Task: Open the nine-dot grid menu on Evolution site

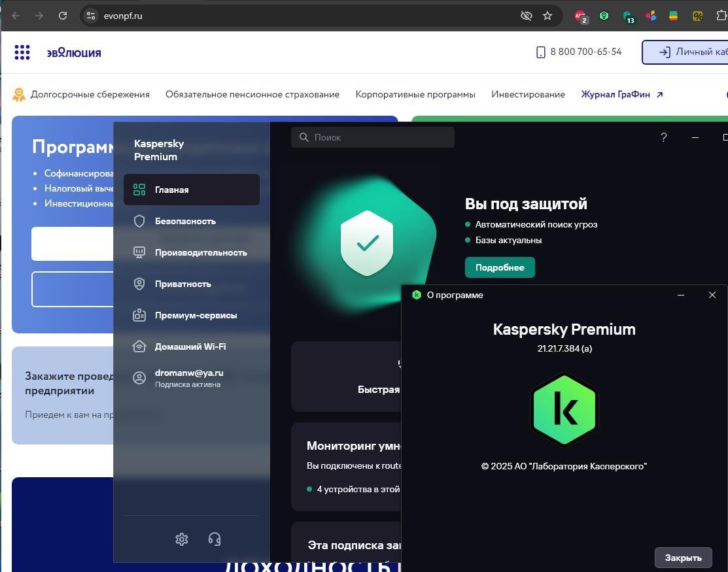Action: coord(22,52)
